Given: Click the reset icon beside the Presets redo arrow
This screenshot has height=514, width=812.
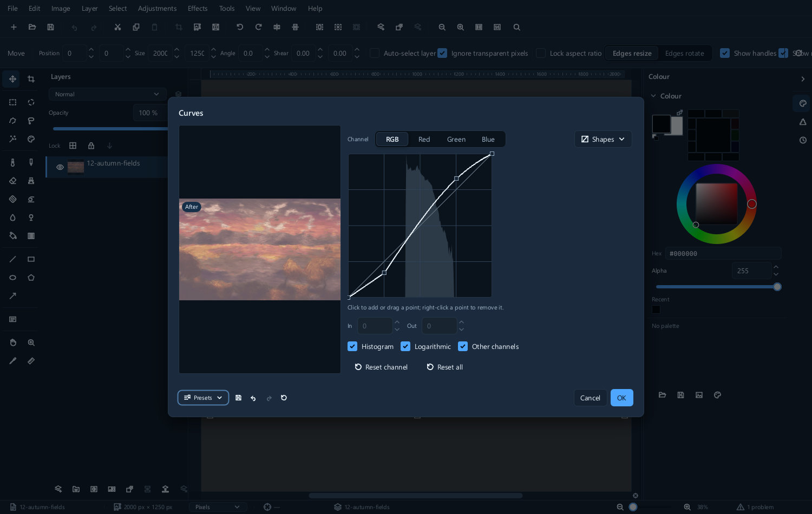Looking at the screenshot, I should [284, 398].
